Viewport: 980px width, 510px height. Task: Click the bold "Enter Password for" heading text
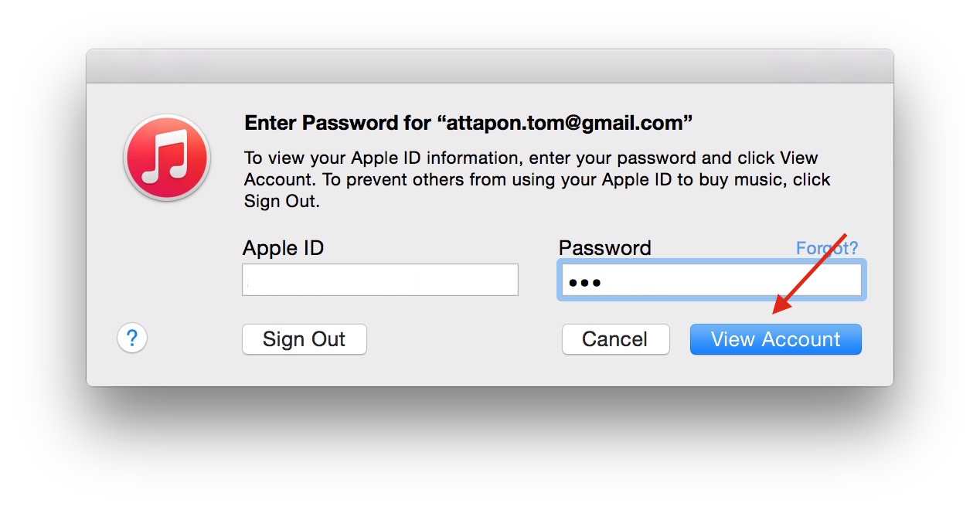pyautogui.click(x=338, y=123)
